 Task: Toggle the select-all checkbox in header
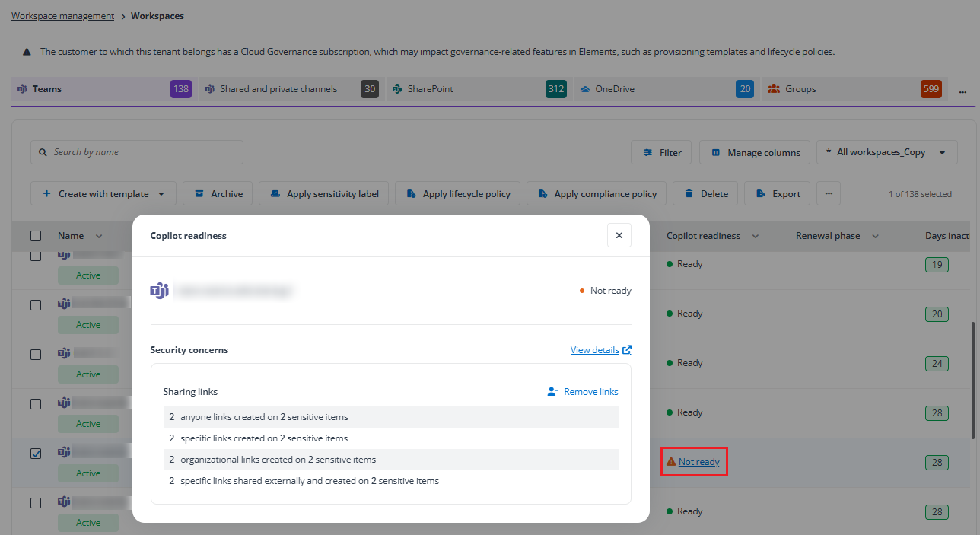pyautogui.click(x=36, y=236)
